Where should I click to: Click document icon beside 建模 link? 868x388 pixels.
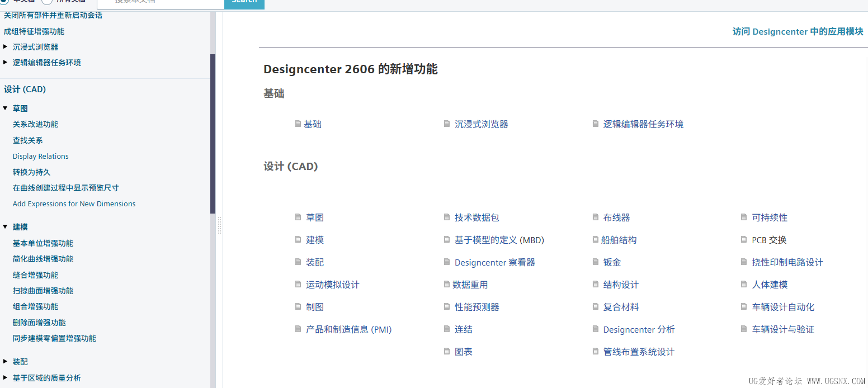(298, 239)
